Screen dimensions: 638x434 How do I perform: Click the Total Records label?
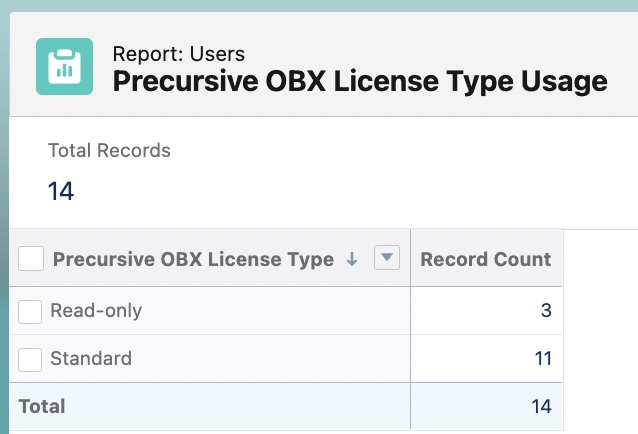[x=109, y=150]
